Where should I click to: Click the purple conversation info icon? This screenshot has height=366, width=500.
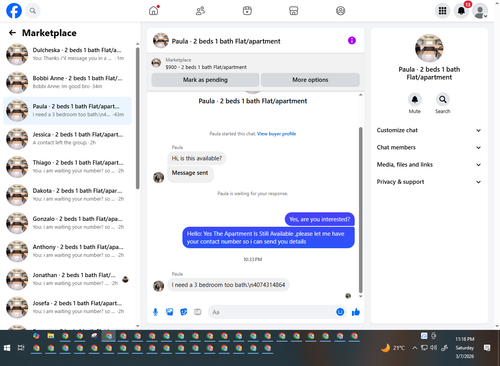pos(352,40)
